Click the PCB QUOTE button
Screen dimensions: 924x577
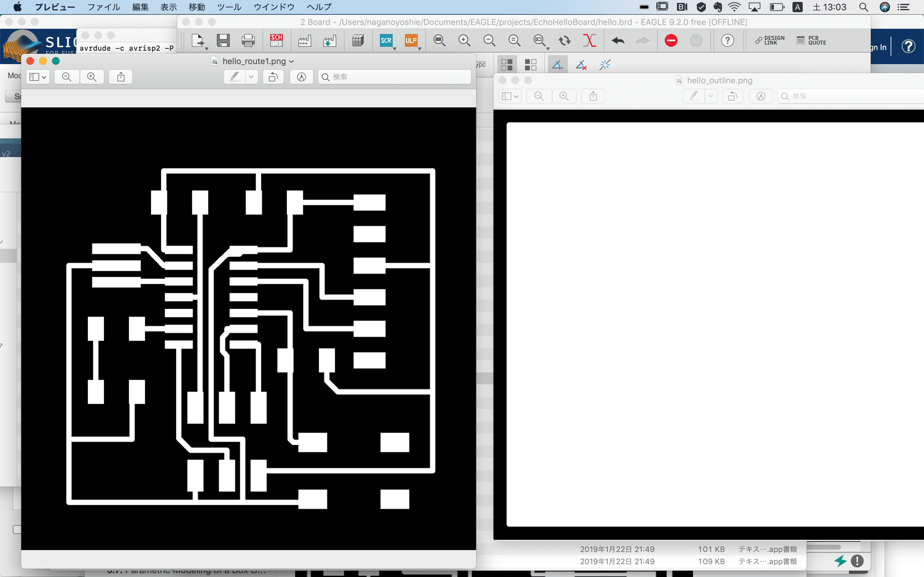pos(812,40)
